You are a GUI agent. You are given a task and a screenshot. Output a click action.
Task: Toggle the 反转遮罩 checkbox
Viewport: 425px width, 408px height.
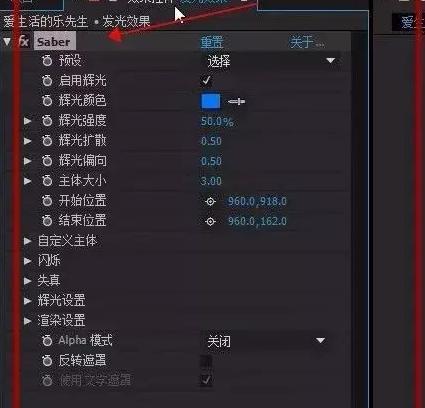point(206,361)
